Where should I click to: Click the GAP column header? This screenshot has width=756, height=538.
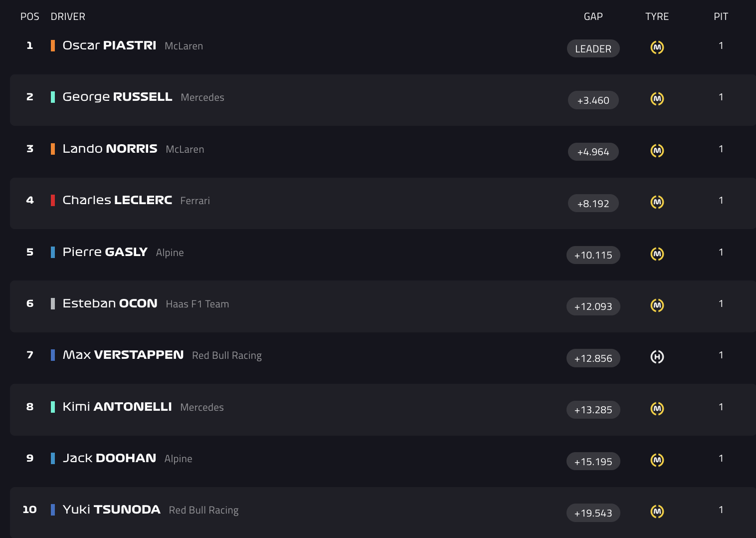593,16
